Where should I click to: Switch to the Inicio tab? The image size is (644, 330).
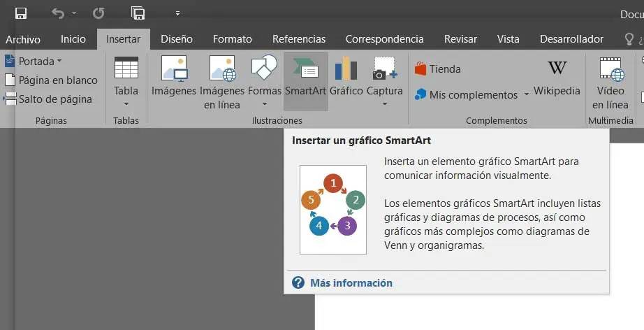tap(73, 39)
